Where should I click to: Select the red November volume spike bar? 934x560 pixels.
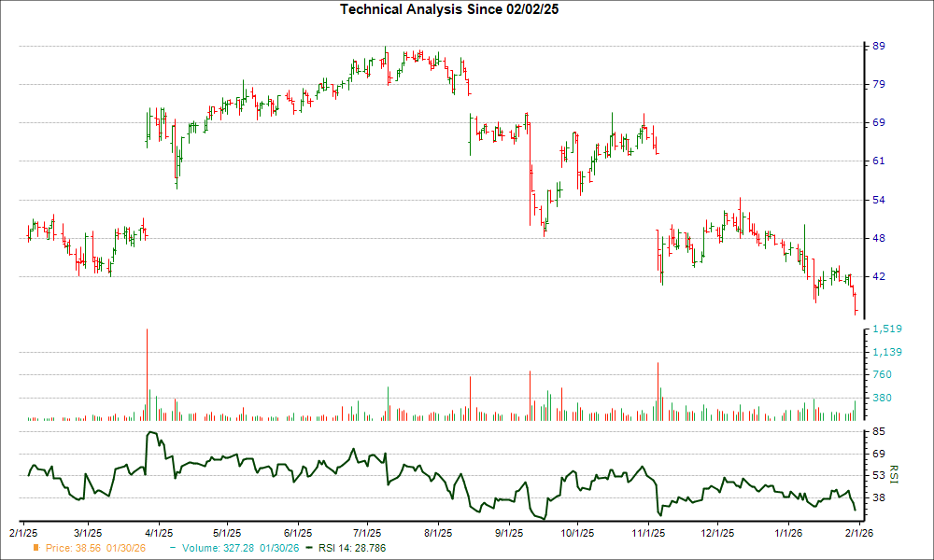click(x=657, y=383)
